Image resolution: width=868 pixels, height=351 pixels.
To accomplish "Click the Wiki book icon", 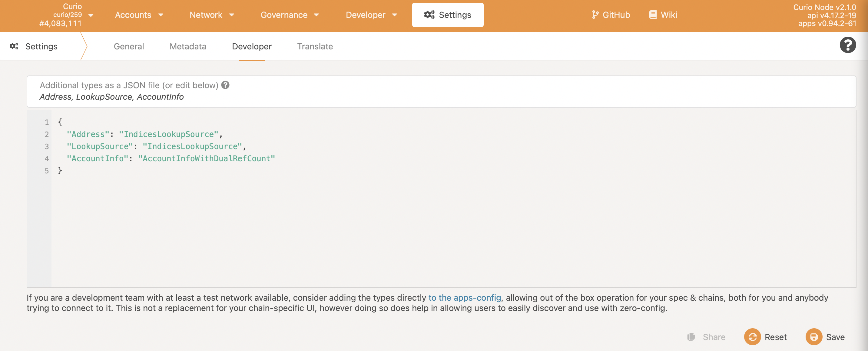I will (653, 15).
